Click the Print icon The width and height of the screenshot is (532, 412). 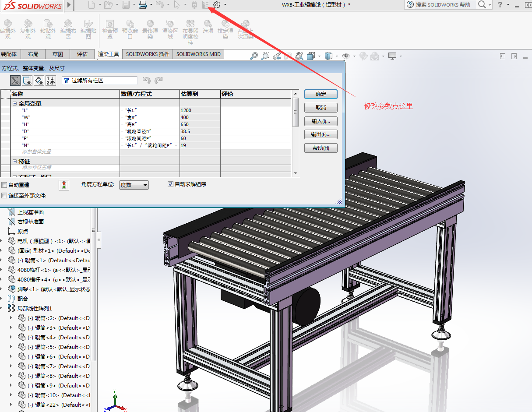point(143,5)
